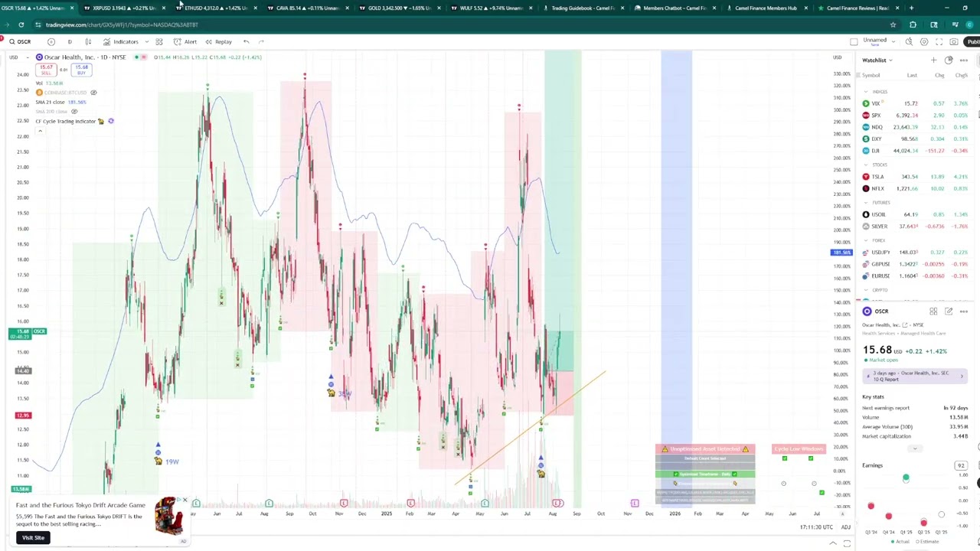Open OSCR details grid icon
This screenshot has height=551, width=980.
click(x=933, y=311)
